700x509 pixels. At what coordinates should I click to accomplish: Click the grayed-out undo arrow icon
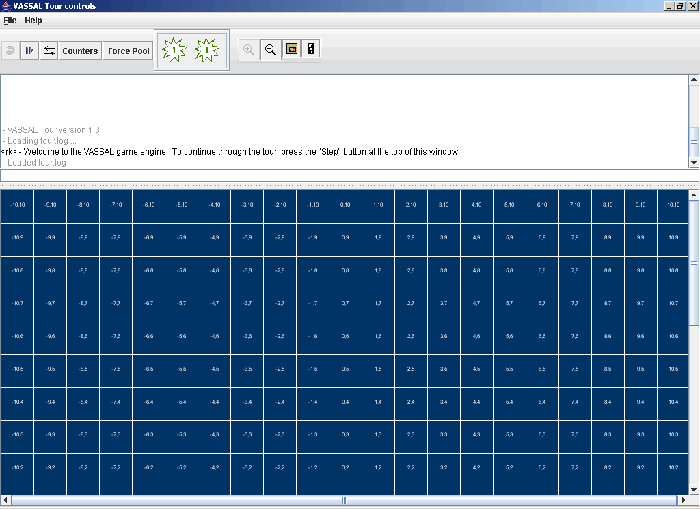coord(10,50)
